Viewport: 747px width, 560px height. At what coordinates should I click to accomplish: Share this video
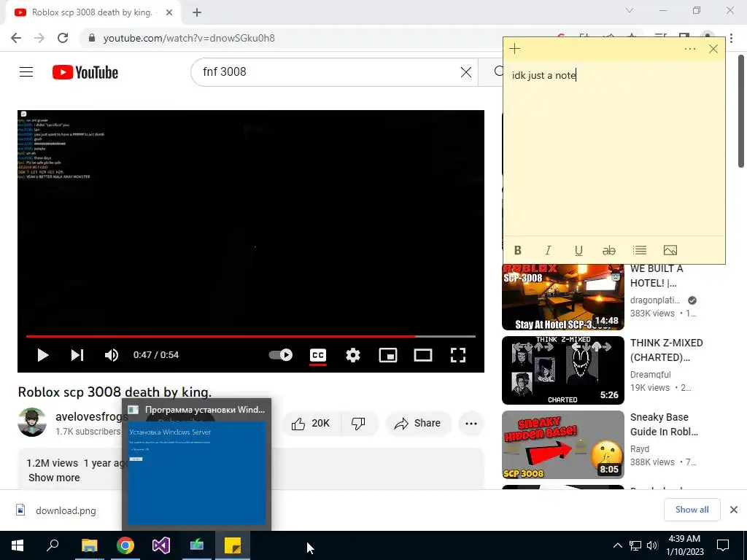[418, 424]
